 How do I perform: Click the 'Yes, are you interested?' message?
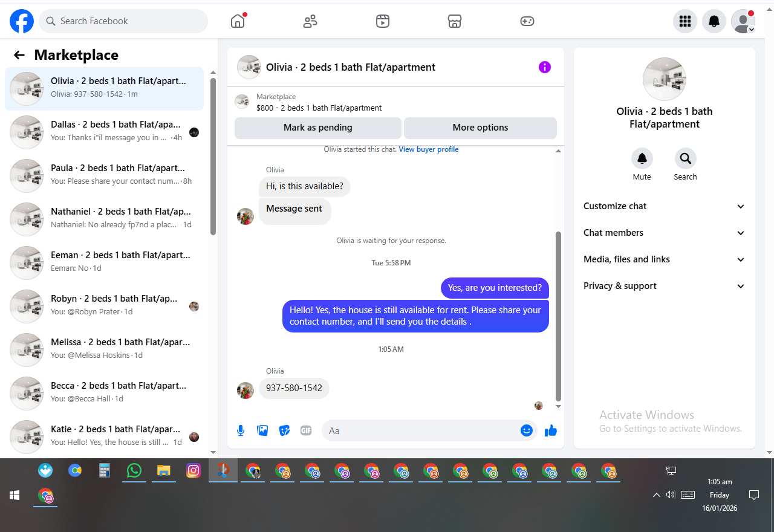click(x=495, y=288)
